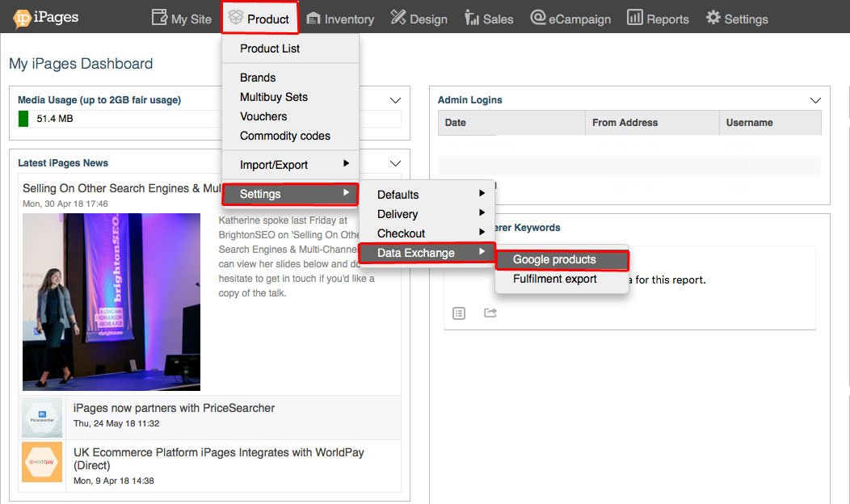Sort by Date column header
The width and height of the screenshot is (850, 504).
(x=511, y=123)
